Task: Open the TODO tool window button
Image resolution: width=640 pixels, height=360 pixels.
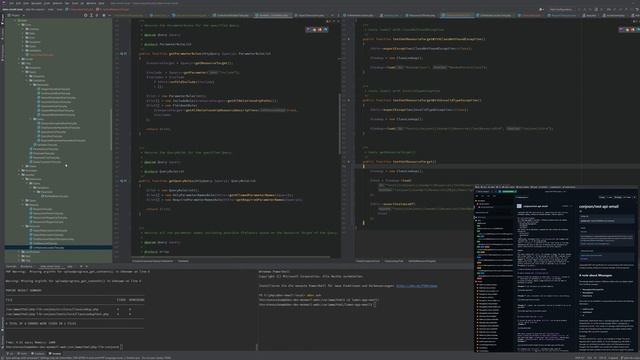Action: pyautogui.click(x=22, y=353)
